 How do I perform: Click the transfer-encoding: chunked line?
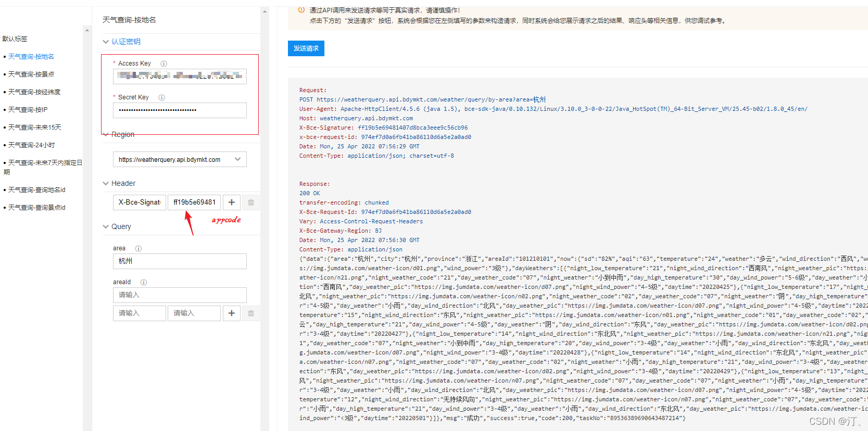click(344, 202)
